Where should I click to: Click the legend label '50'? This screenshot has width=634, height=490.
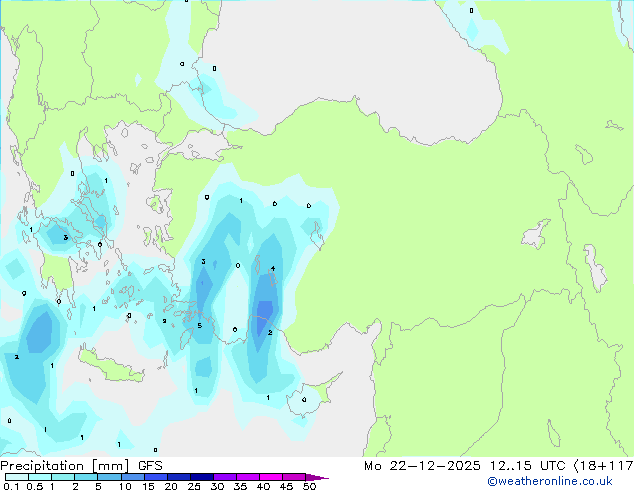(x=310, y=486)
